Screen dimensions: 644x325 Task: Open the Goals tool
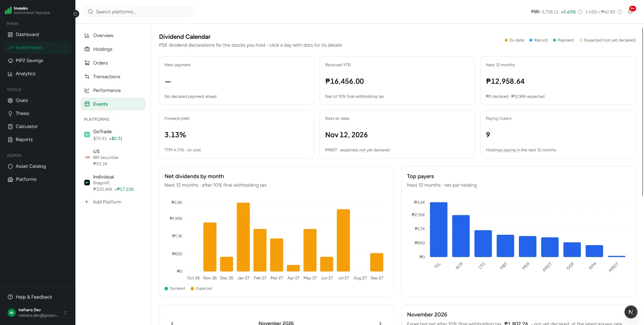[x=38, y=100]
